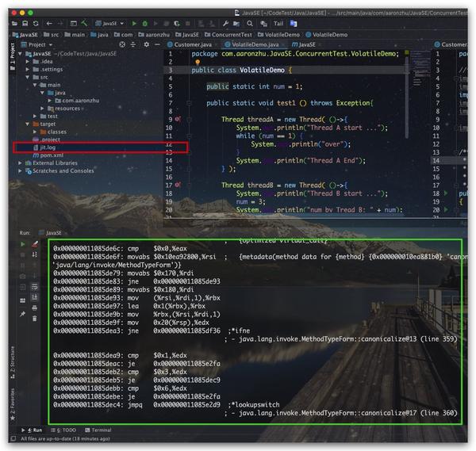Start debugging with the green bug icon
Screen dimensions: 476x451
(145, 23)
